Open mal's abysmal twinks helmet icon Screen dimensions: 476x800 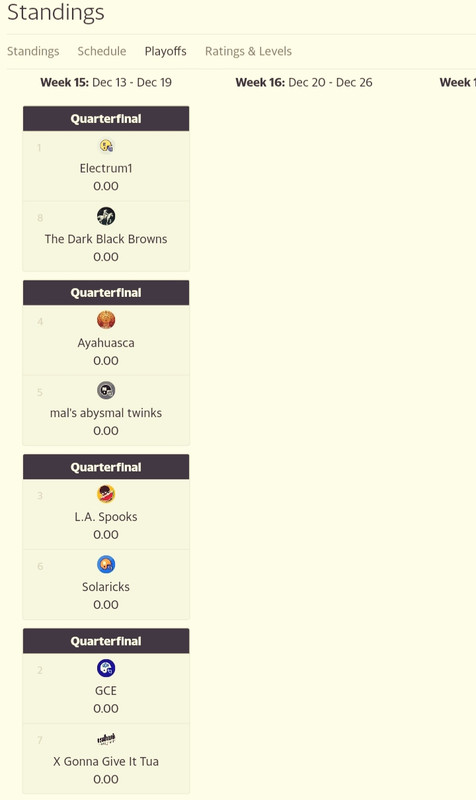coord(106,391)
